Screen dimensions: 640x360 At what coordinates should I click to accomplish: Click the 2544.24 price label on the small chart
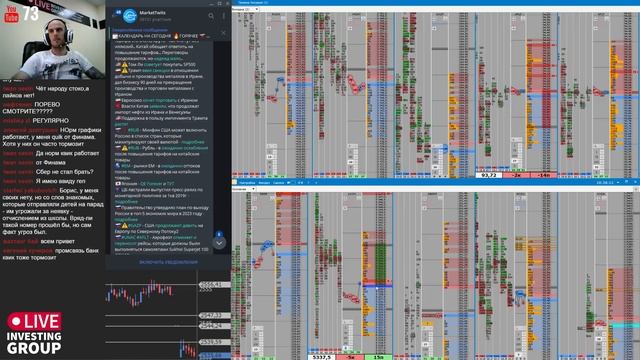pyautogui.click(x=214, y=326)
